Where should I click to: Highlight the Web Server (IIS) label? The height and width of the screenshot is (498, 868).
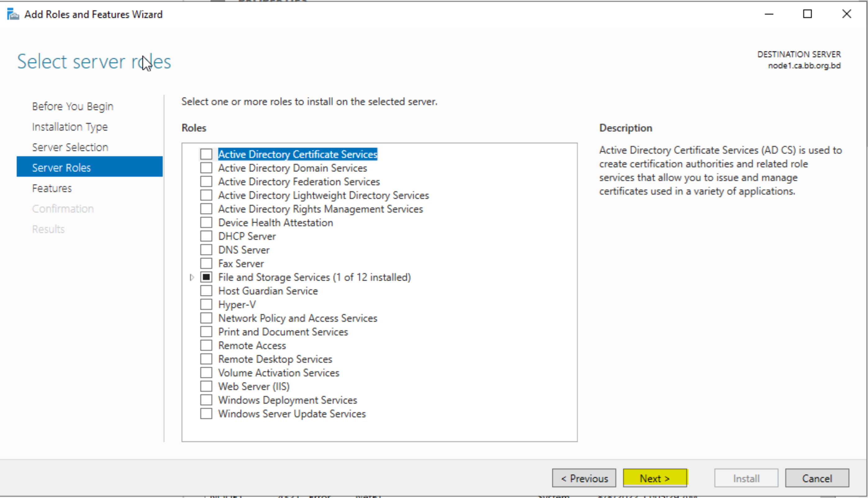(x=254, y=387)
